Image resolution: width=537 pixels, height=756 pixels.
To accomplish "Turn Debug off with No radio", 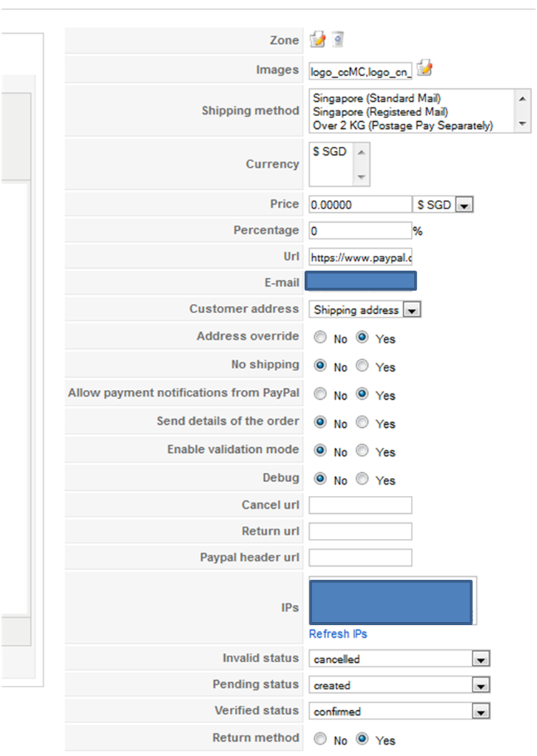I will 320,479.
